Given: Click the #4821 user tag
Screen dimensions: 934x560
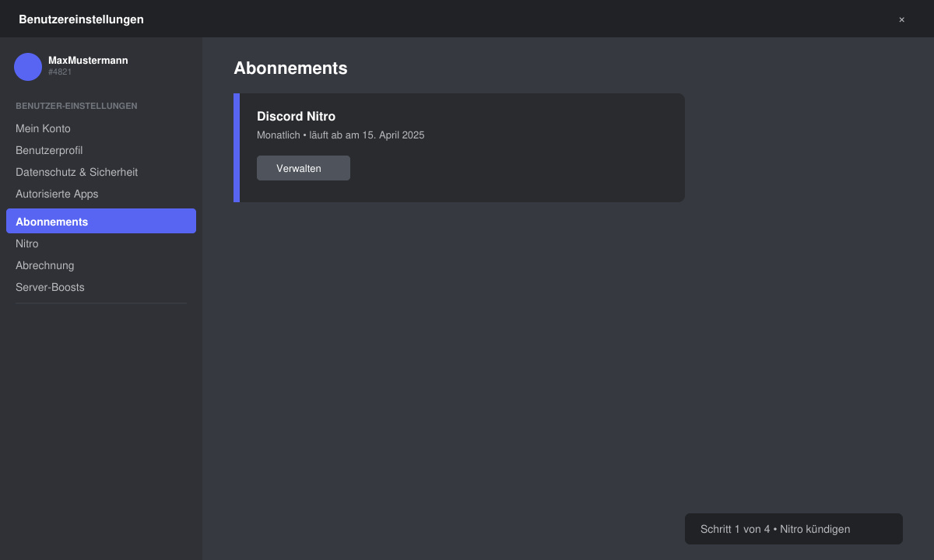Looking at the screenshot, I should click(x=60, y=72).
